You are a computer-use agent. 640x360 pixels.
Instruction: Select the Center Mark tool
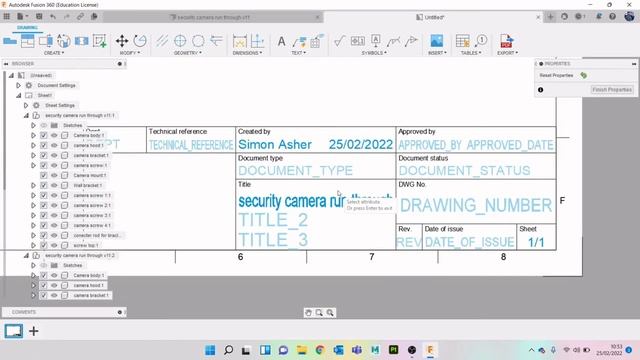[x=180, y=41]
